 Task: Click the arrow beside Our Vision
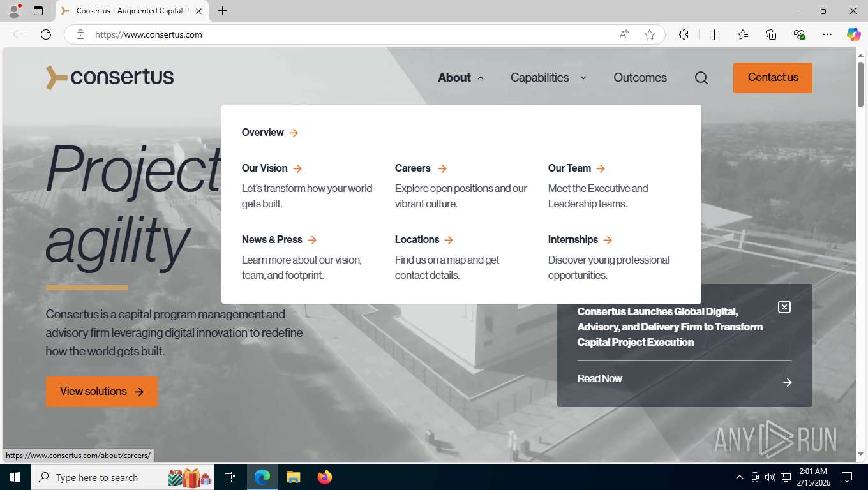click(x=297, y=168)
